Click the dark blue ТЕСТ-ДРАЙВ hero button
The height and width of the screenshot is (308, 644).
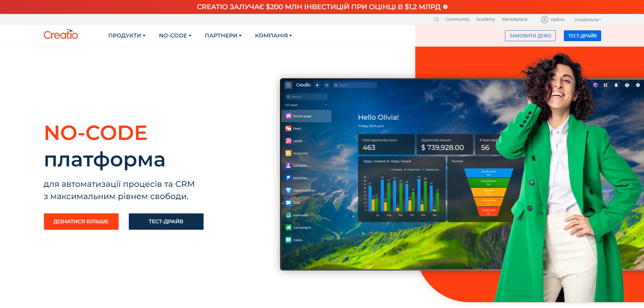coord(166,222)
